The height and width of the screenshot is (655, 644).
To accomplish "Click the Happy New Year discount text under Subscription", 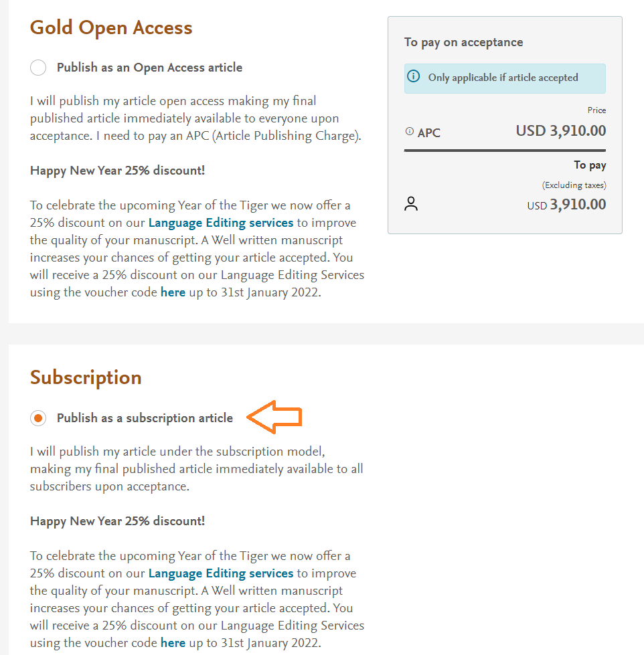I will (117, 521).
